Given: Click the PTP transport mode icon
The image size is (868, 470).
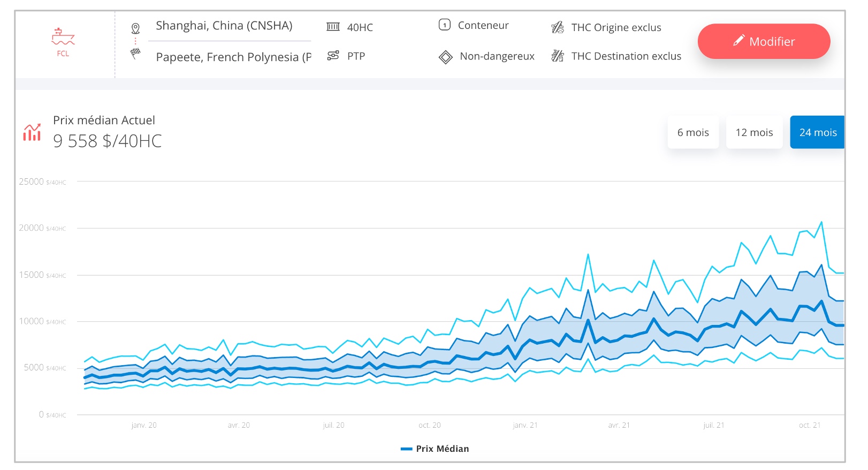Looking at the screenshot, I should (x=333, y=56).
